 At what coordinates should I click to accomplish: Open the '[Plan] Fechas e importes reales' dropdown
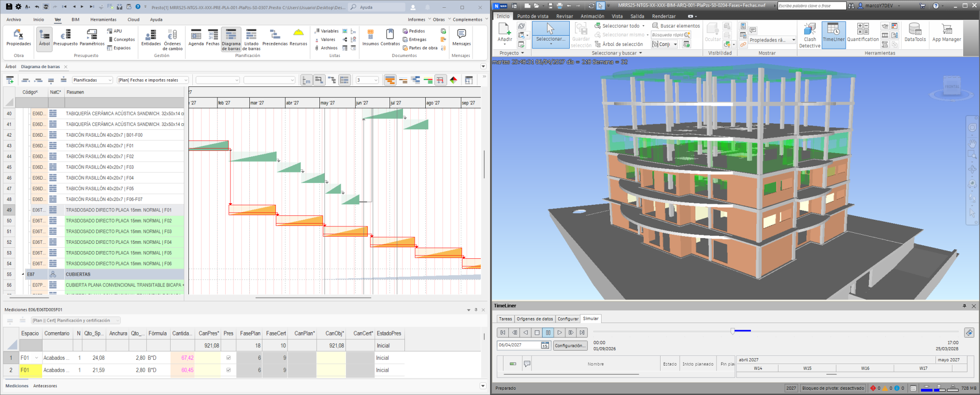[x=153, y=80]
